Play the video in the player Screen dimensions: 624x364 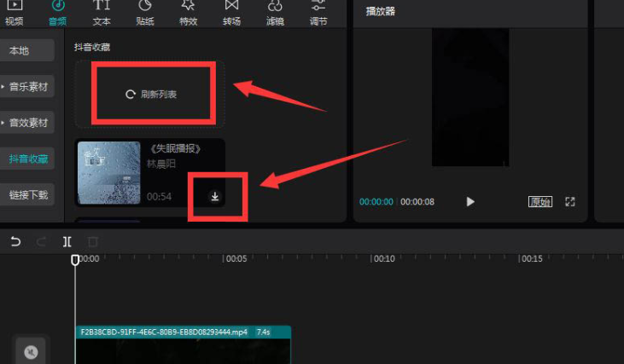(x=469, y=202)
